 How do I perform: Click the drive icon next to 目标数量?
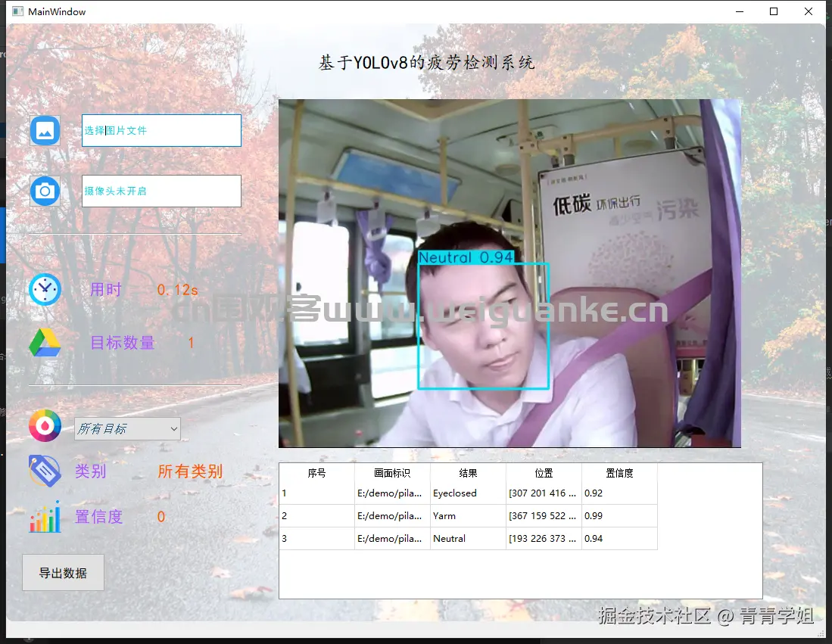pos(45,342)
